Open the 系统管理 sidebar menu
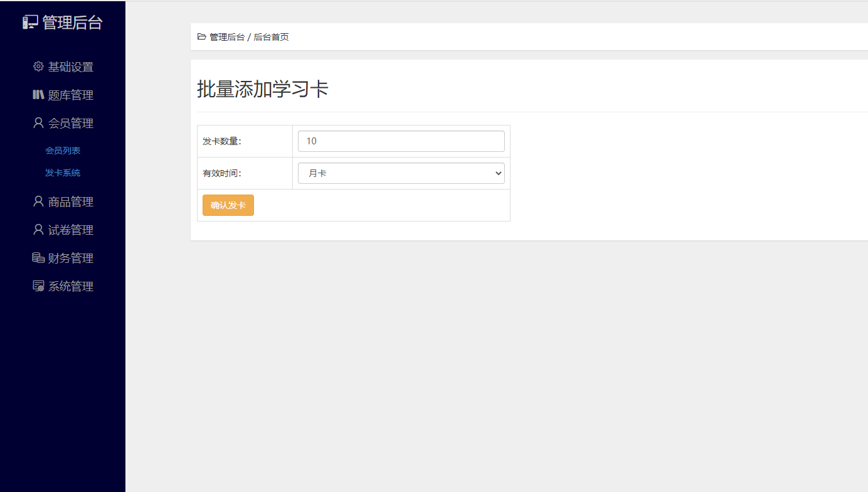The width and height of the screenshot is (868, 492). pyautogui.click(x=70, y=286)
